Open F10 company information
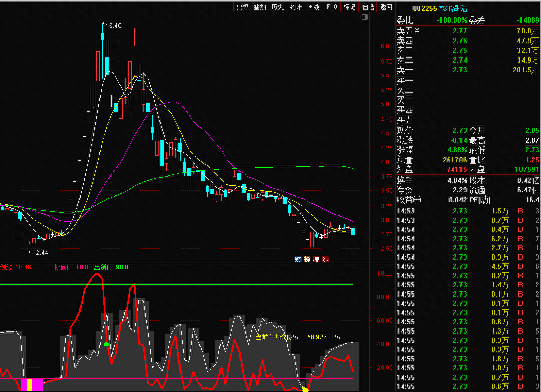This screenshot has height=392, width=541. (332, 7)
